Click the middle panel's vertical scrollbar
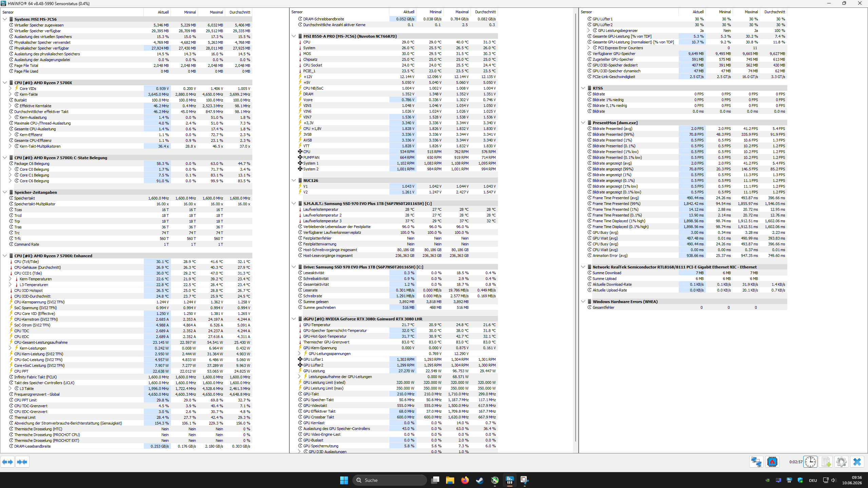868x488 pixels. point(576,227)
